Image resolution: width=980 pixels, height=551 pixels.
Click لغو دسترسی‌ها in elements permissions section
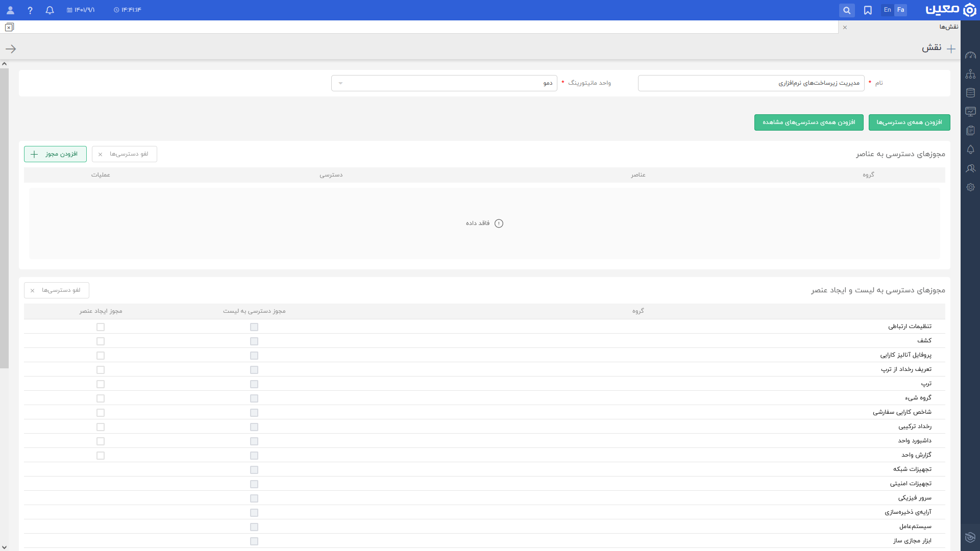[x=125, y=154]
